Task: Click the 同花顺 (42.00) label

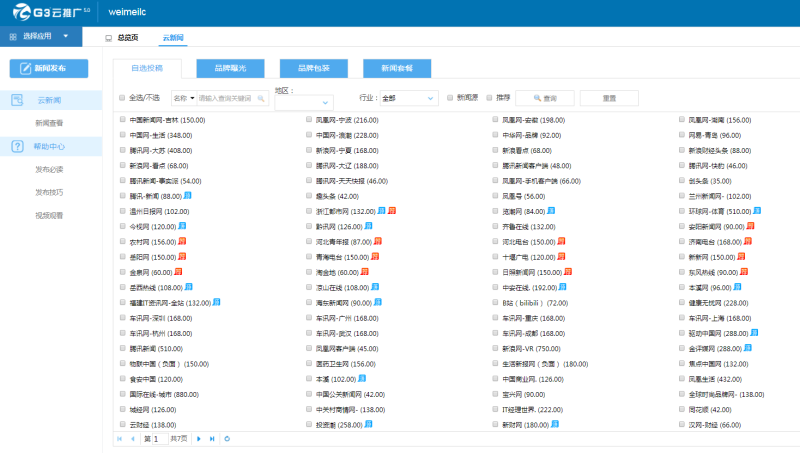Action: point(710,410)
